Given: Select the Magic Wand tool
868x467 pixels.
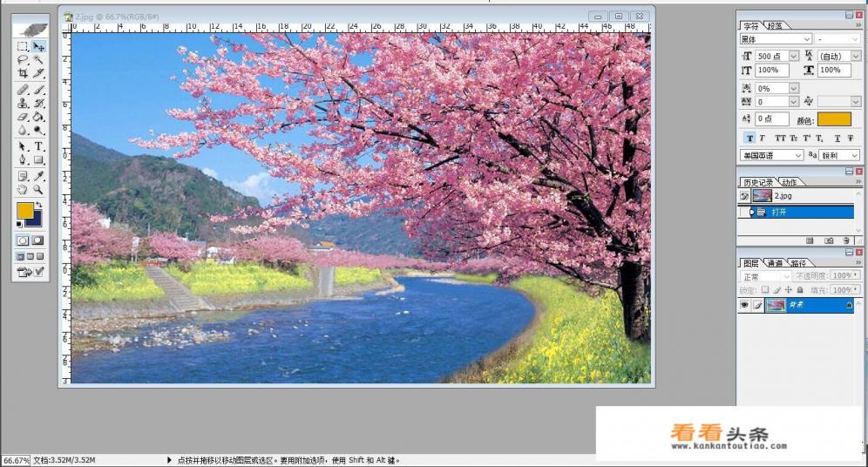Looking at the screenshot, I should (x=39, y=60).
